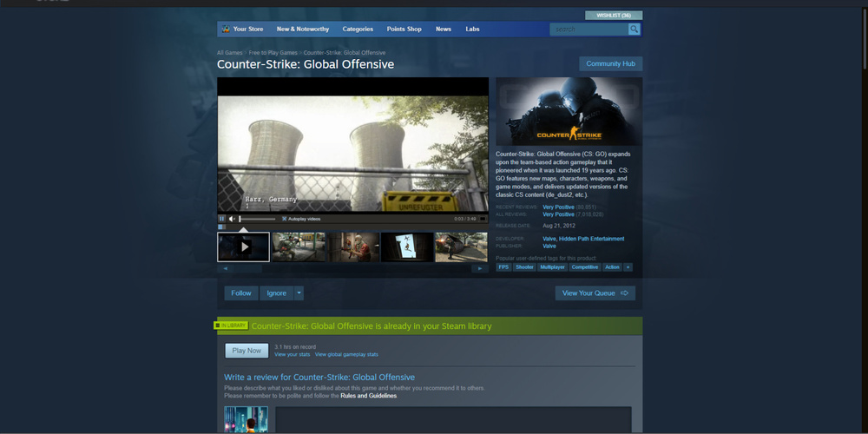Click the Ignore button
This screenshot has width=868, height=434.
277,293
